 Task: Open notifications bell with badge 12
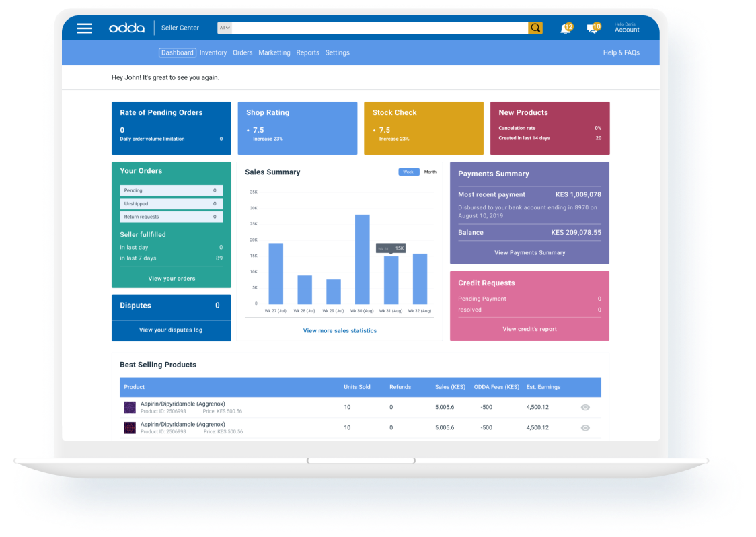coord(566,29)
